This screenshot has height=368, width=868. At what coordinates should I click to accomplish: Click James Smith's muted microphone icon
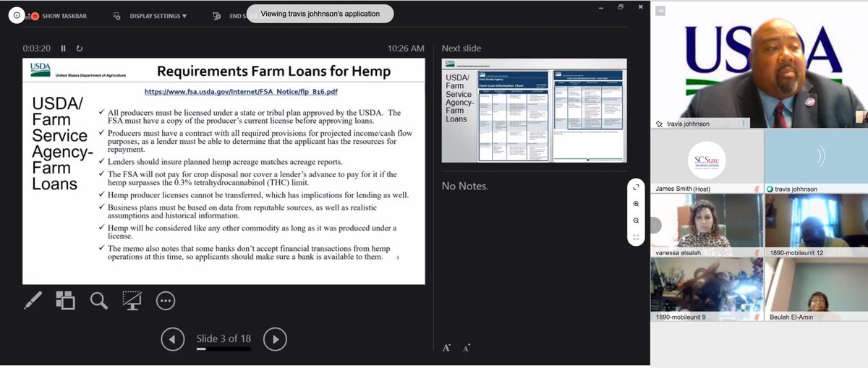click(x=756, y=188)
